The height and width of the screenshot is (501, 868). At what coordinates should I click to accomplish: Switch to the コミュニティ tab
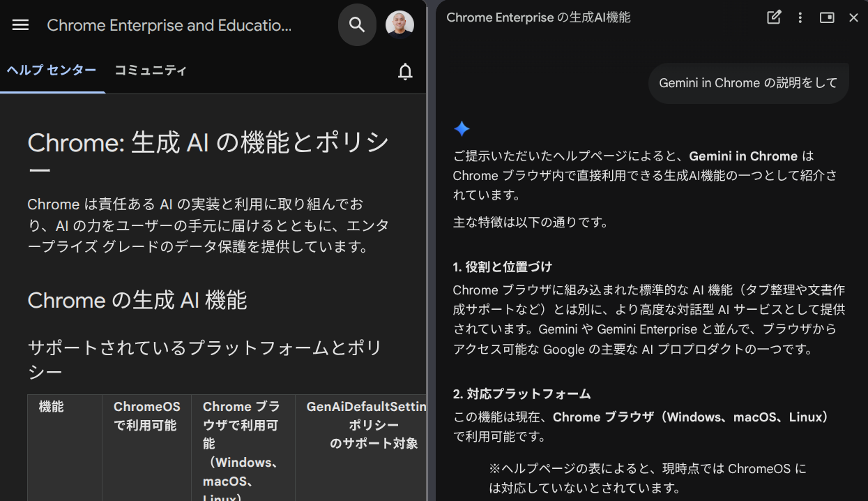tap(151, 70)
